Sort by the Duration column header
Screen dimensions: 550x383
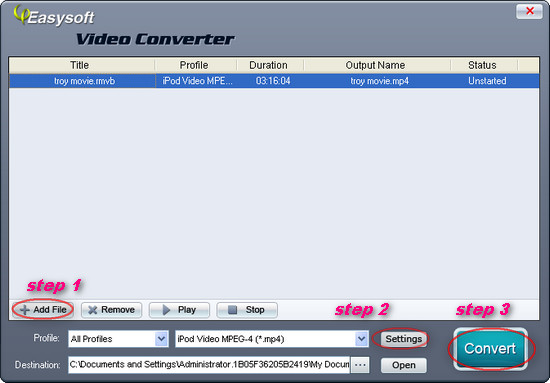[270, 65]
